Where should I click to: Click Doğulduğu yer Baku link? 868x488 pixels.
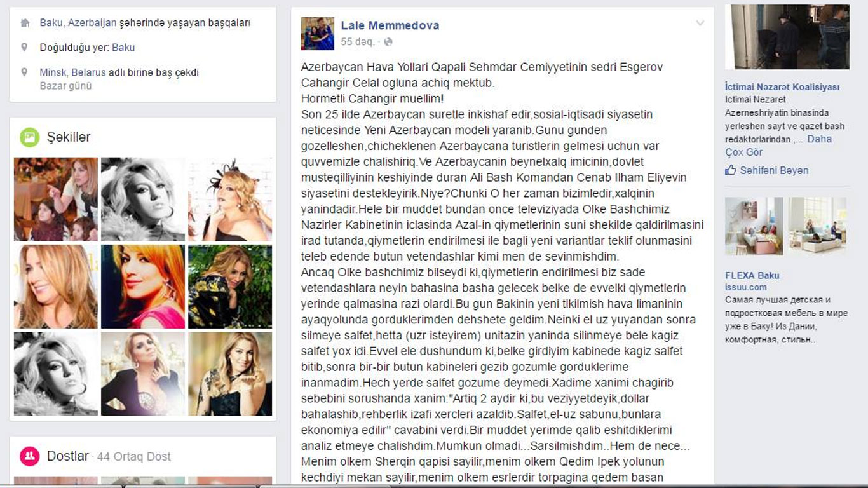click(x=123, y=48)
